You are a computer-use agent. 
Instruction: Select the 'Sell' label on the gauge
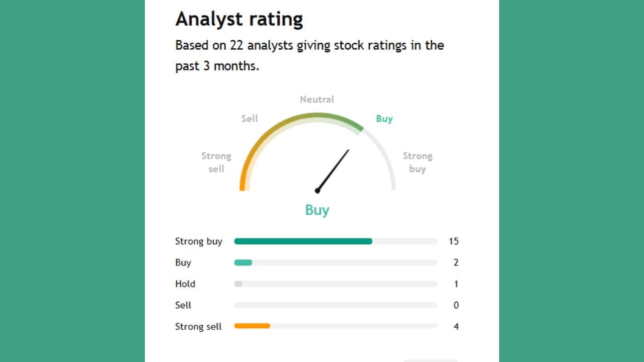tap(250, 119)
